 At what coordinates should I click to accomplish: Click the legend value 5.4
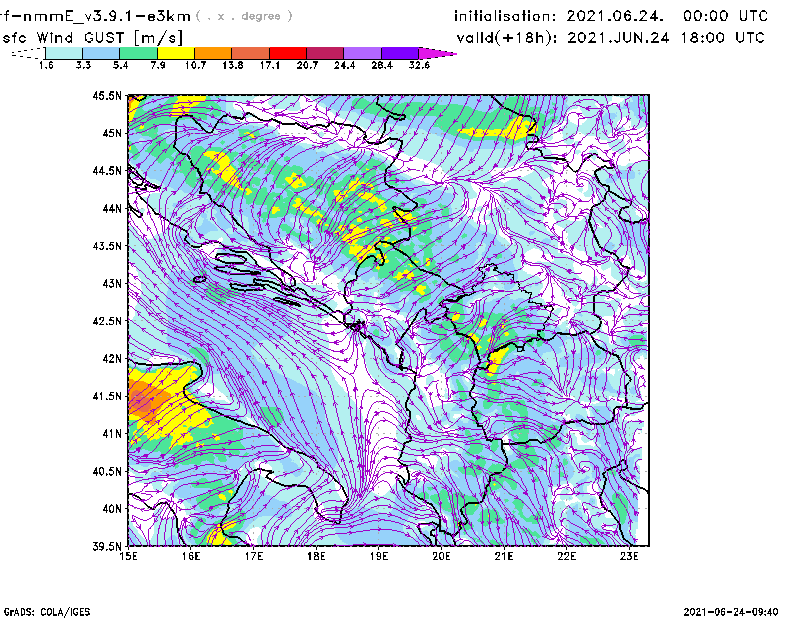(120, 65)
